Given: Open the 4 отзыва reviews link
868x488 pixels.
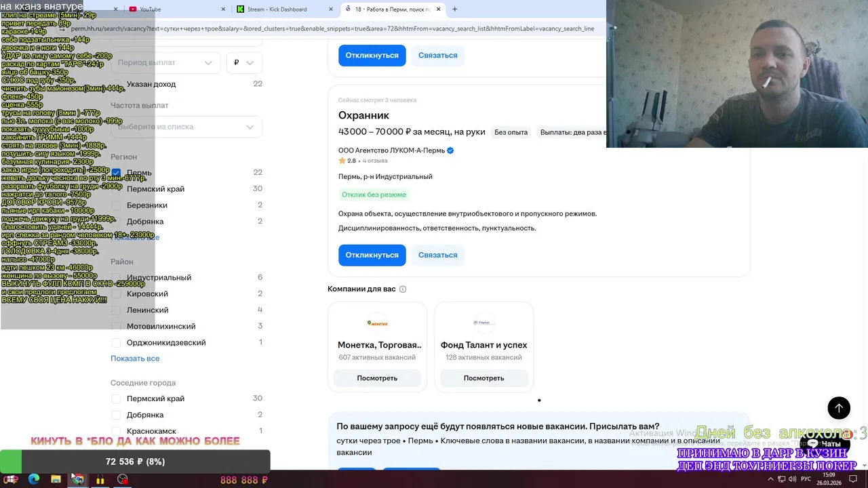Looking at the screenshot, I should tap(375, 161).
